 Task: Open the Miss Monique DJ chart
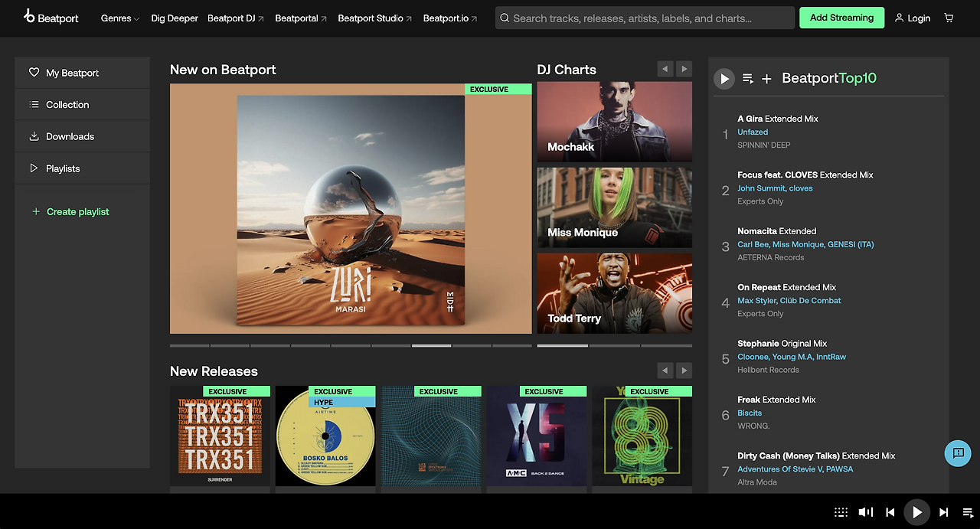pyautogui.click(x=615, y=207)
